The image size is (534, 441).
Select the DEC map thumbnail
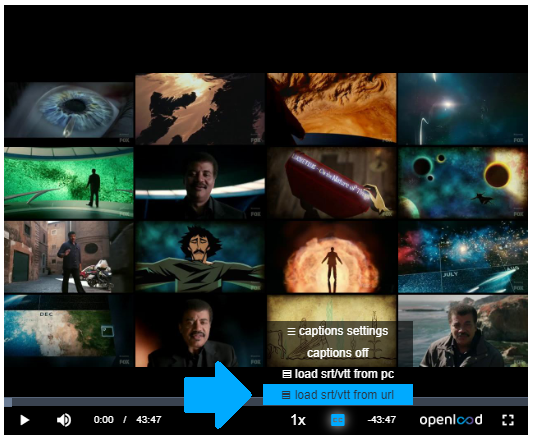[69, 331]
